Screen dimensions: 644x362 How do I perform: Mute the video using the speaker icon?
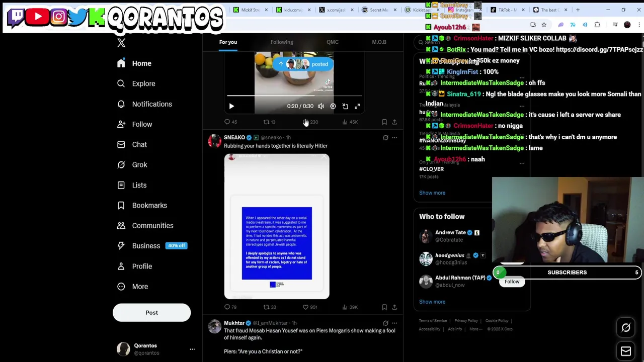pyautogui.click(x=321, y=106)
